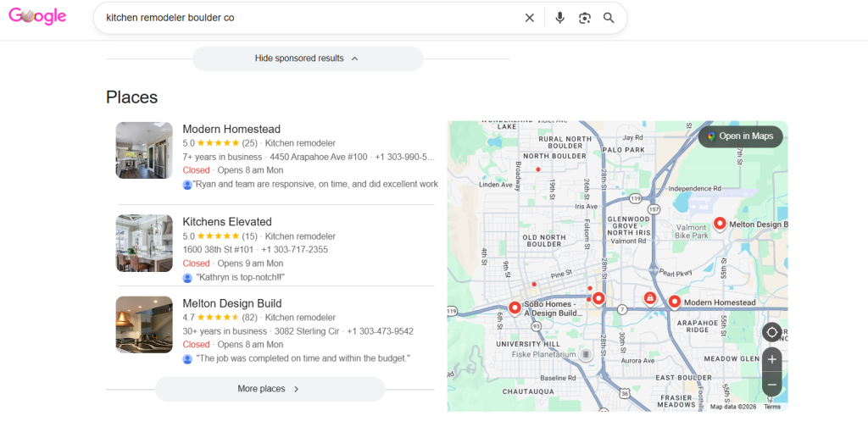Viewport: 868px width, 427px height.
Task: Click the Fiske Planetarium map marker
Action: pos(587,354)
